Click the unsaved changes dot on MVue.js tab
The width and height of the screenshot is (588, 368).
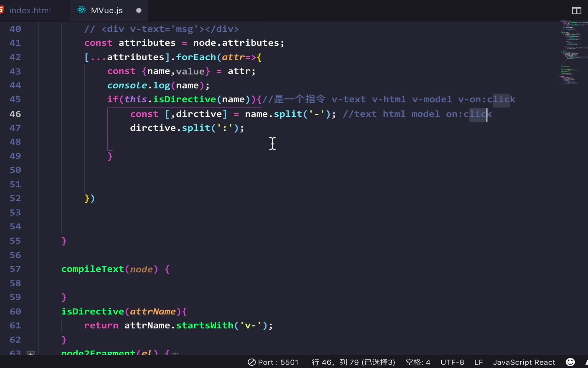click(x=138, y=11)
